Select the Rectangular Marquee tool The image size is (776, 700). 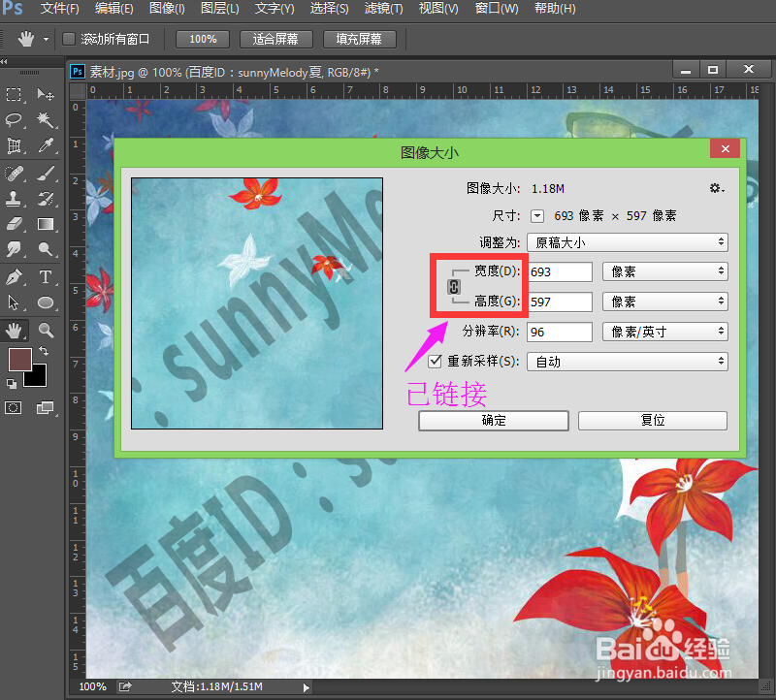point(14,94)
